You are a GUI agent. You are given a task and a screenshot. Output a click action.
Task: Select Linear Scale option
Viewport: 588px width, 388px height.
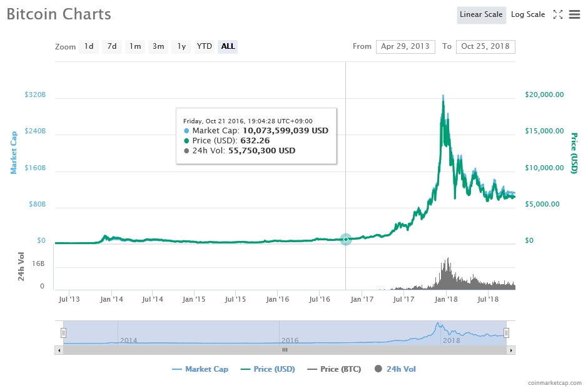[x=481, y=15]
